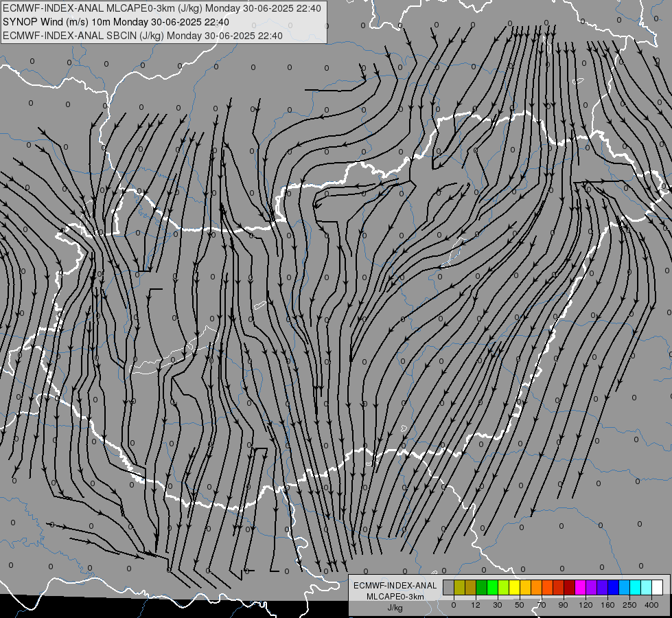Click the MLCAPE0-3km label in the legend
672x618 pixels.
pyautogui.click(x=395, y=597)
